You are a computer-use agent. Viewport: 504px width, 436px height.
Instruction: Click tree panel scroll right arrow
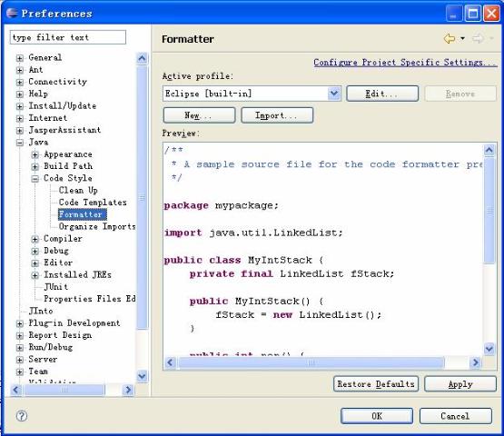pyautogui.click(x=128, y=390)
